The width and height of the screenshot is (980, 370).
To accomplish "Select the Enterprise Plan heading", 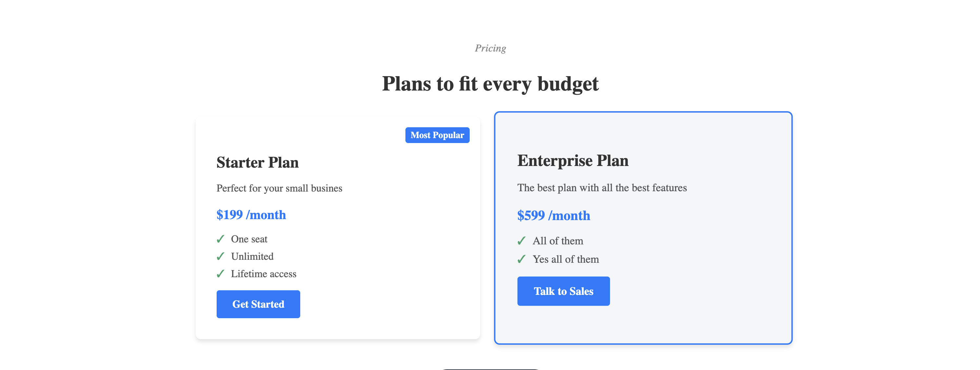I will (573, 161).
